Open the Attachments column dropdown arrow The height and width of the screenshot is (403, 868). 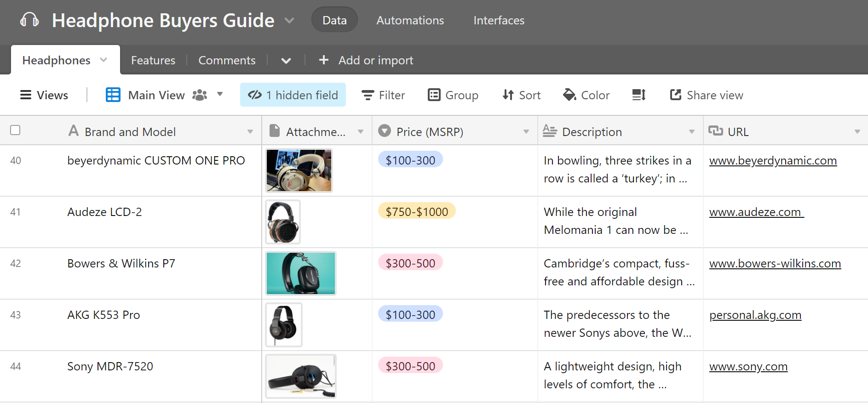click(361, 131)
